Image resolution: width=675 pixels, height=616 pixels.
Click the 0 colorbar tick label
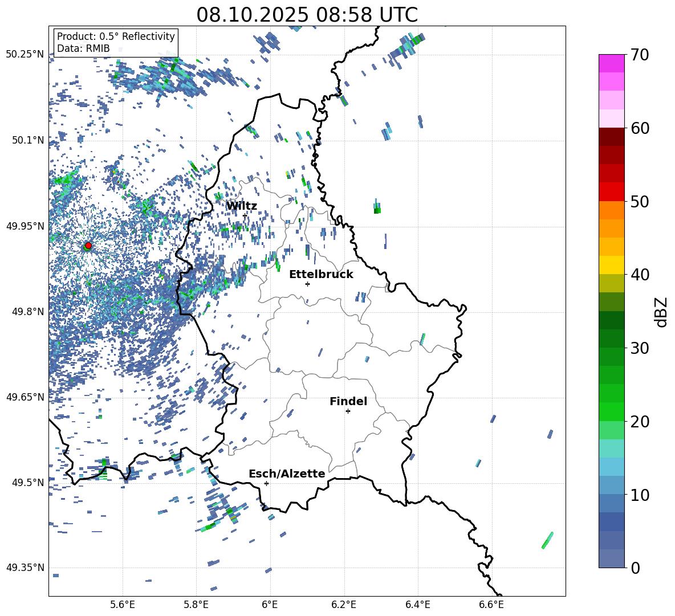click(x=635, y=568)
